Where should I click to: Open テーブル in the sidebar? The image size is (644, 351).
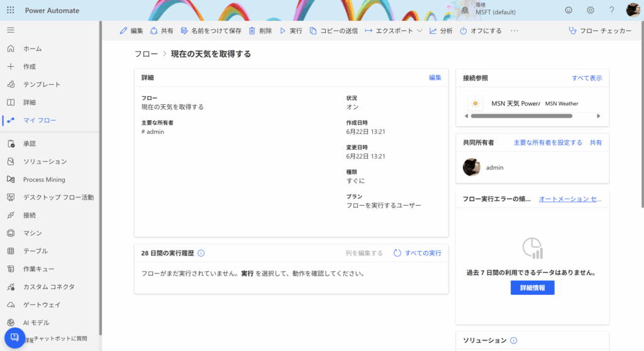pos(50,251)
